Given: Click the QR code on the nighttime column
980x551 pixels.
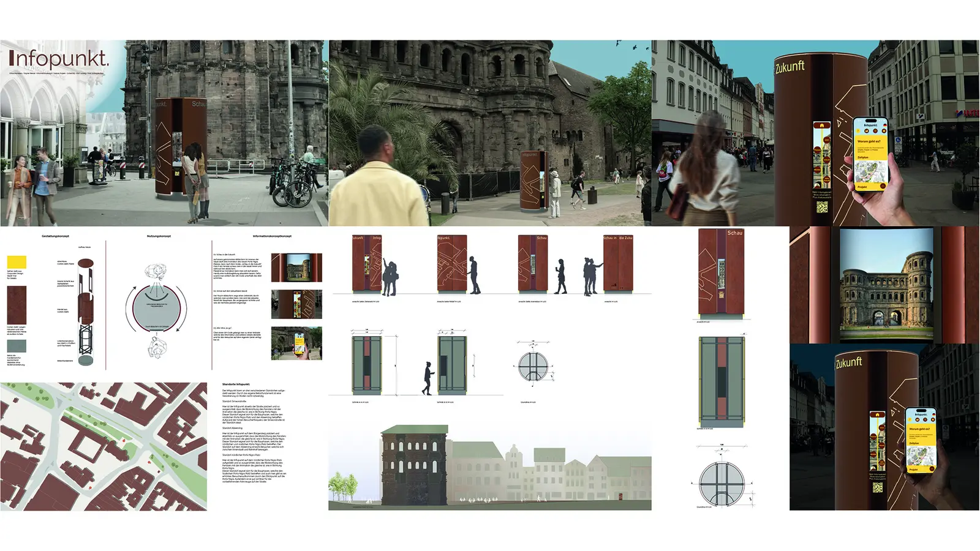Looking at the screenshot, I should pos(878,487).
